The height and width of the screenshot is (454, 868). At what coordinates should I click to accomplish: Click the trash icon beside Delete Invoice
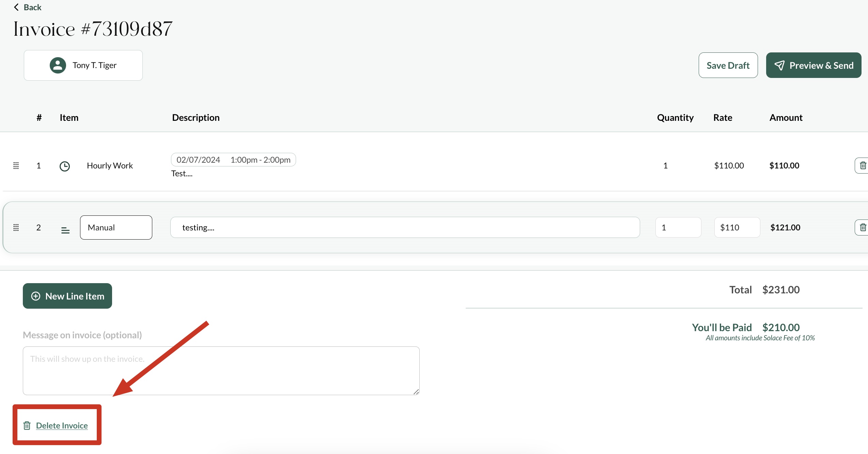coord(27,425)
